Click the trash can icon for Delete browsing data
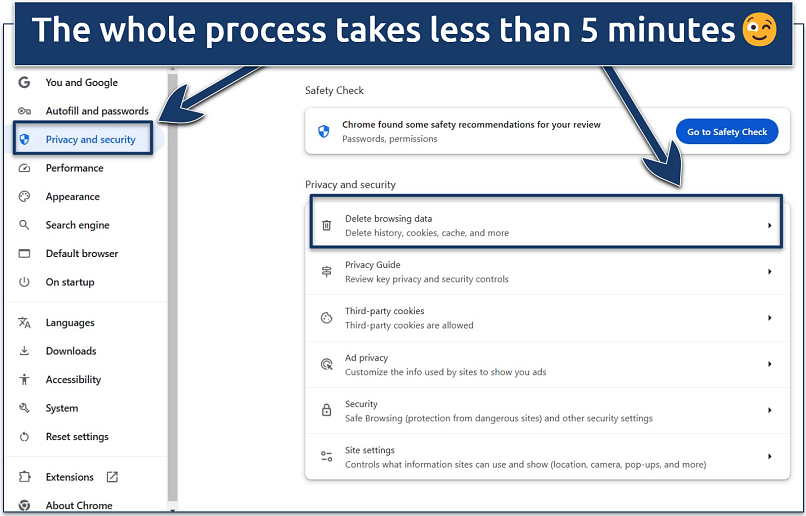The width and height of the screenshot is (806, 516). pos(326,225)
